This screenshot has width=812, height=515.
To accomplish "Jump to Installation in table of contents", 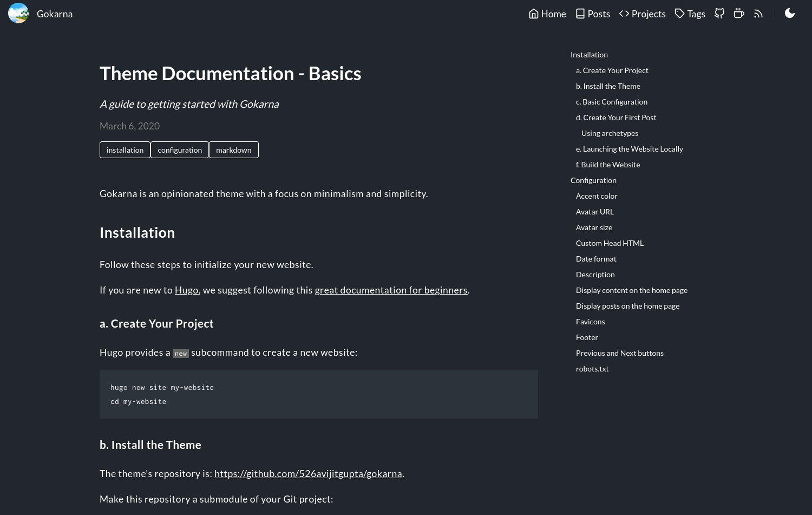I will (589, 55).
